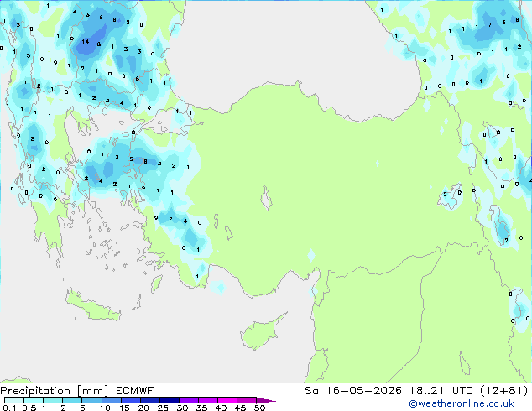Click the "UTC" label
Screen dimensions: 532x411
(x=462, y=391)
